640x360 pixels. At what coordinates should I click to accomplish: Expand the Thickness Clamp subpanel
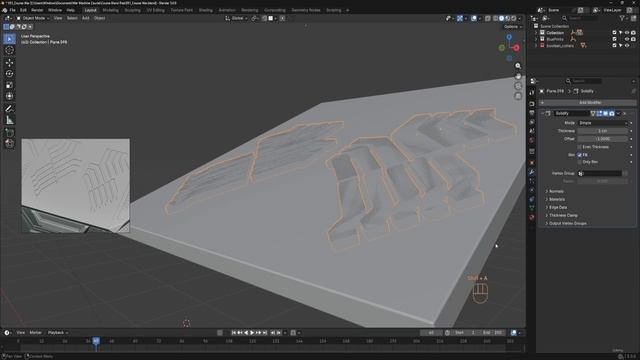(x=563, y=216)
